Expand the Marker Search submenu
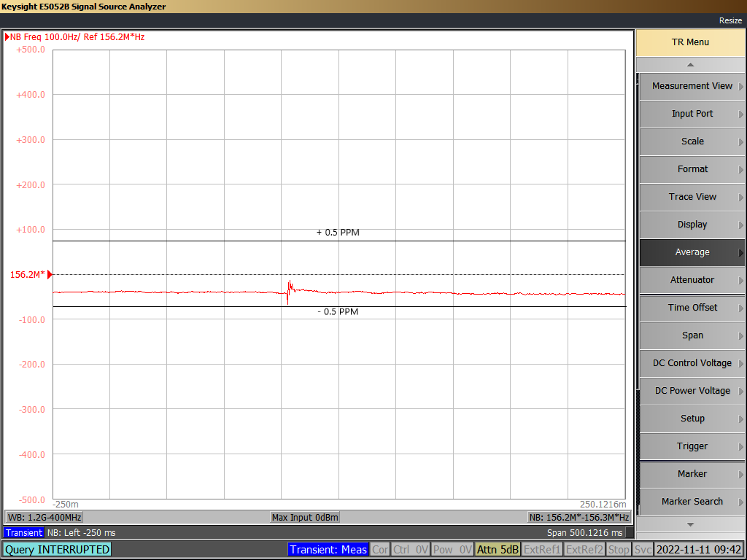 point(691,502)
